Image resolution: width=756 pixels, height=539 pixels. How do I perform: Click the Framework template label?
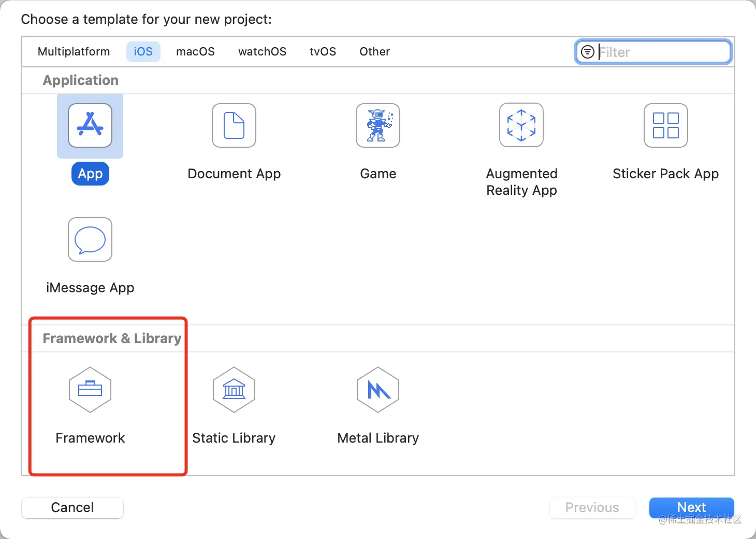(x=90, y=438)
